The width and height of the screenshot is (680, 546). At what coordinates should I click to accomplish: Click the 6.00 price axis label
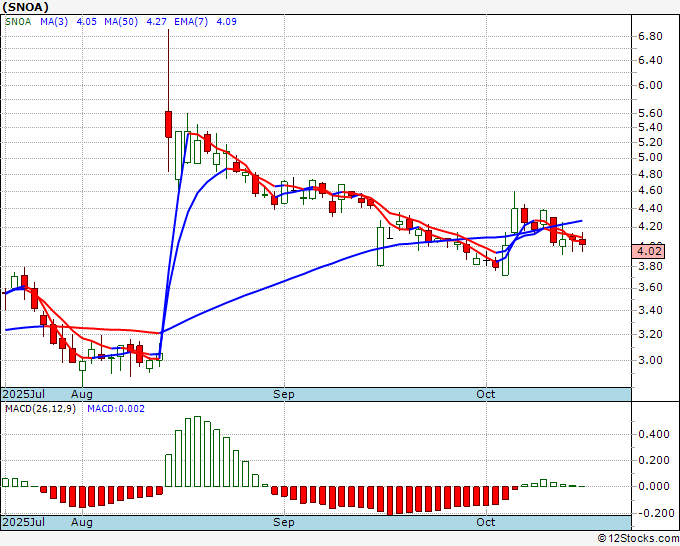(x=651, y=85)
